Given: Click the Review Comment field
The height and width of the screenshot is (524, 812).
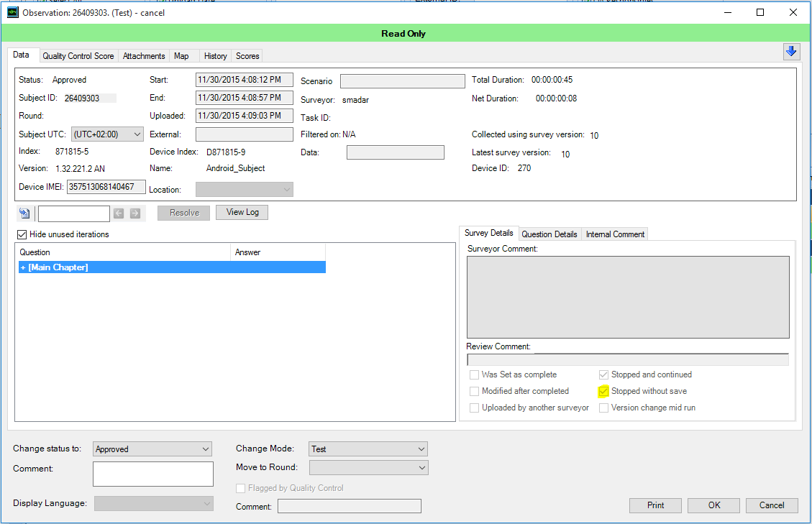Looking at the screenshot, I should 628,360.
